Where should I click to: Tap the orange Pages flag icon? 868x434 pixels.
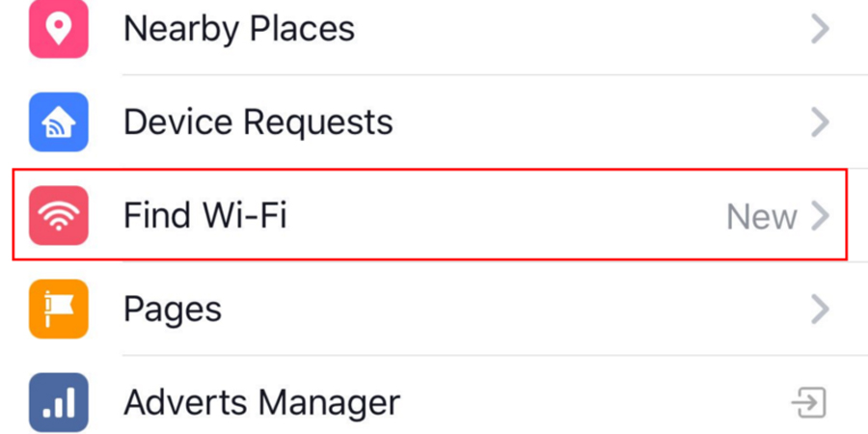click(x=59, y=309)
